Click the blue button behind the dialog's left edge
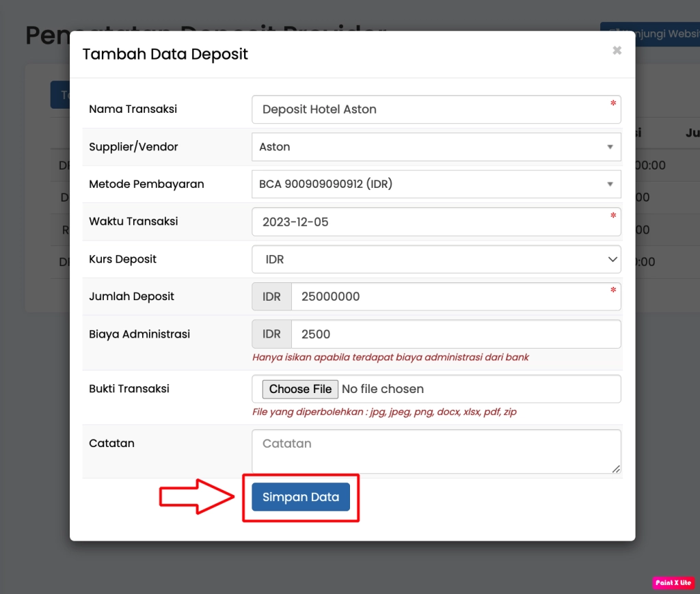Image resolution: width=700 pixels, height=594 pixels. click(x=60, y=95)
